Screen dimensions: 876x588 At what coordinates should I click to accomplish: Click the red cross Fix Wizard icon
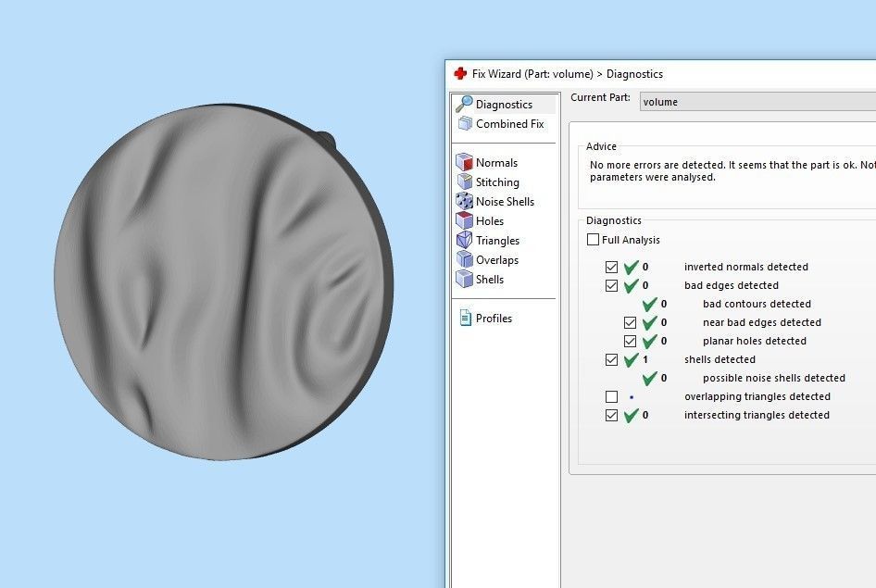click(x=460, y=73)
